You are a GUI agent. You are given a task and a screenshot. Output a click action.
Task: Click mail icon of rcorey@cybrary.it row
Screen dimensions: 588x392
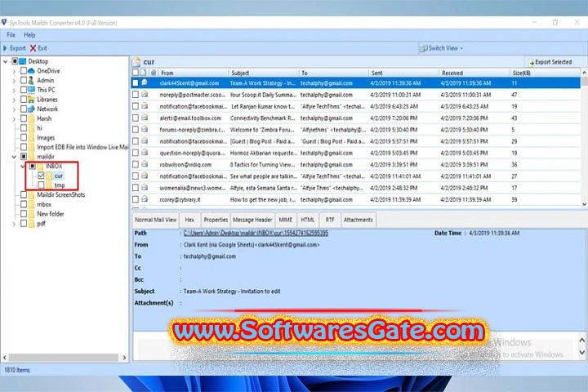click(145, 199)
